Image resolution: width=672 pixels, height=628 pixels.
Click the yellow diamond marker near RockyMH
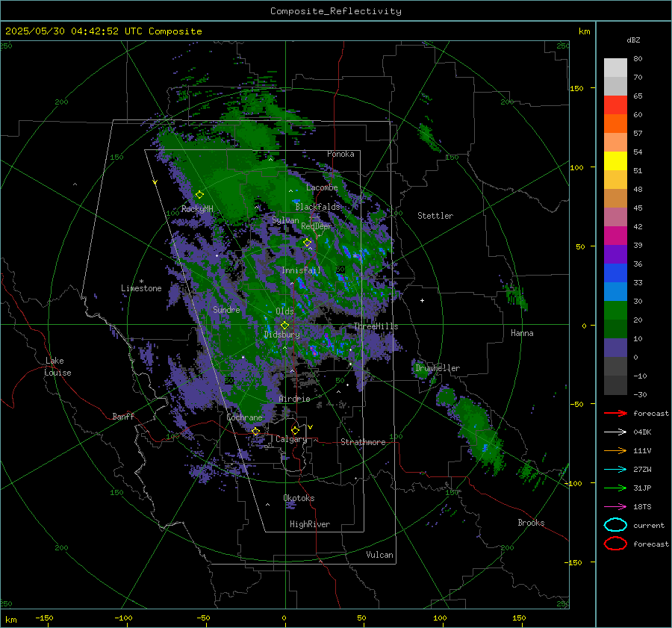pyautogui.click(x=199, y=195)
